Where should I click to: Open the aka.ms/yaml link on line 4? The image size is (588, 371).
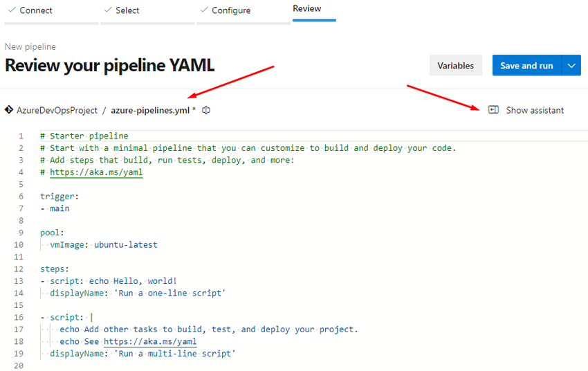tap(96, 172)
